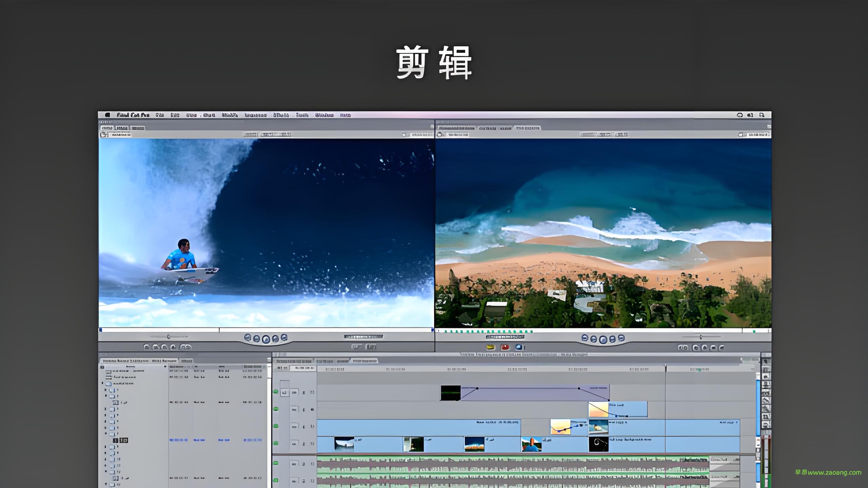
Task: Toggle green visibility light on top video track
Action: (276, 392)
